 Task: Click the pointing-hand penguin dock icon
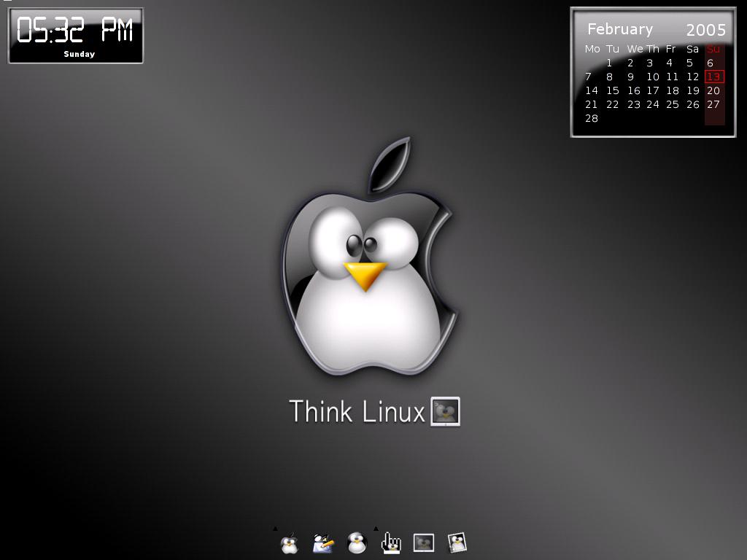pyautogui.click(x=391, y=543)
